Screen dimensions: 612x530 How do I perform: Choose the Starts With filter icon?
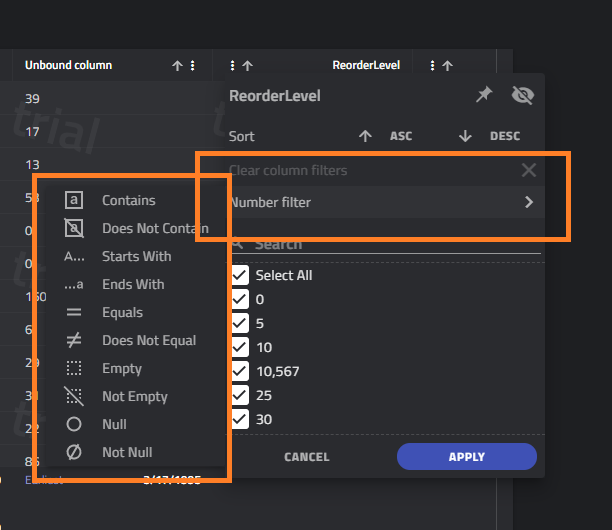[x=74, y=256]
